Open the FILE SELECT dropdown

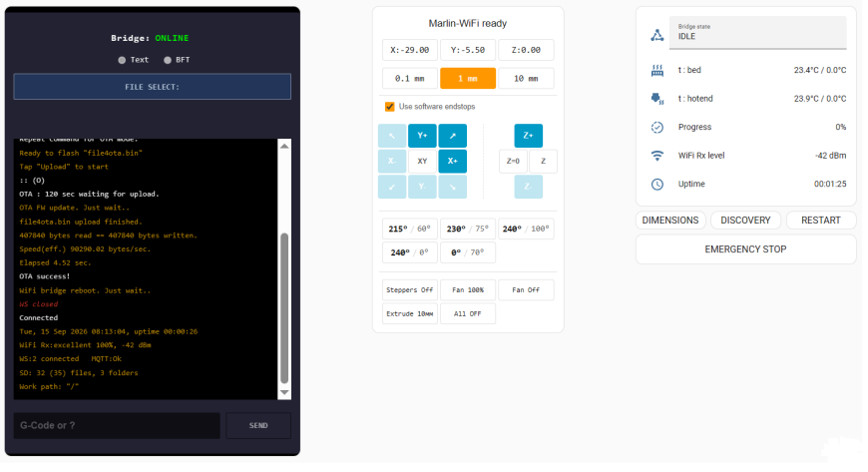coord(153,87)
